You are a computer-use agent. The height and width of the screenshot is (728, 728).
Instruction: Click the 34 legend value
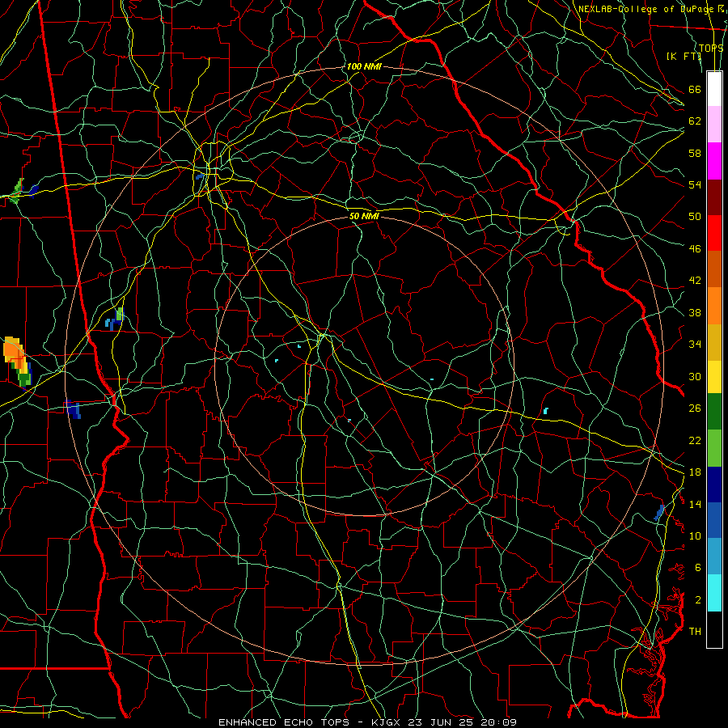pyautogui.click(x=695, y=345)
